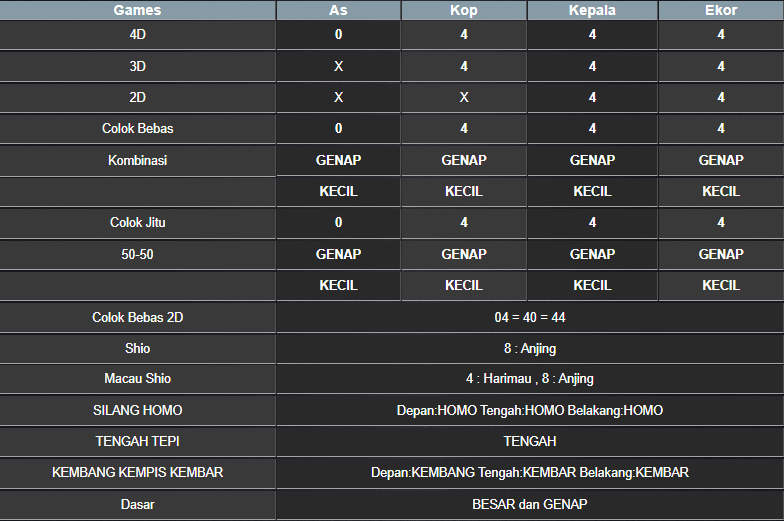This screenshot has width=784, height=521.
Task: Select the Colok Bebas row label
Action: (138, 128)
